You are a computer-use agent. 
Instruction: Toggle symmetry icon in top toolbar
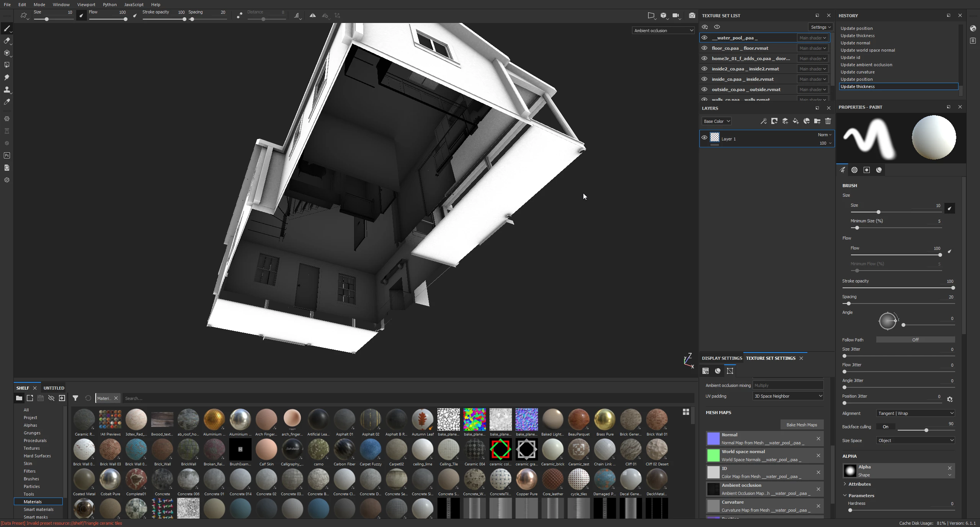[312, 16]
